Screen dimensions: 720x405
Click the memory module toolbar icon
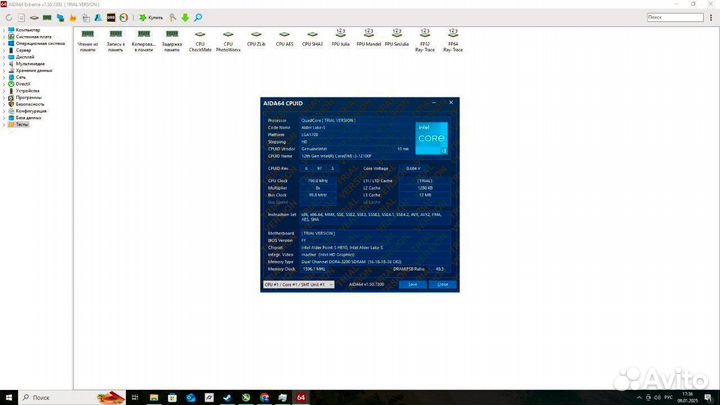47,17
